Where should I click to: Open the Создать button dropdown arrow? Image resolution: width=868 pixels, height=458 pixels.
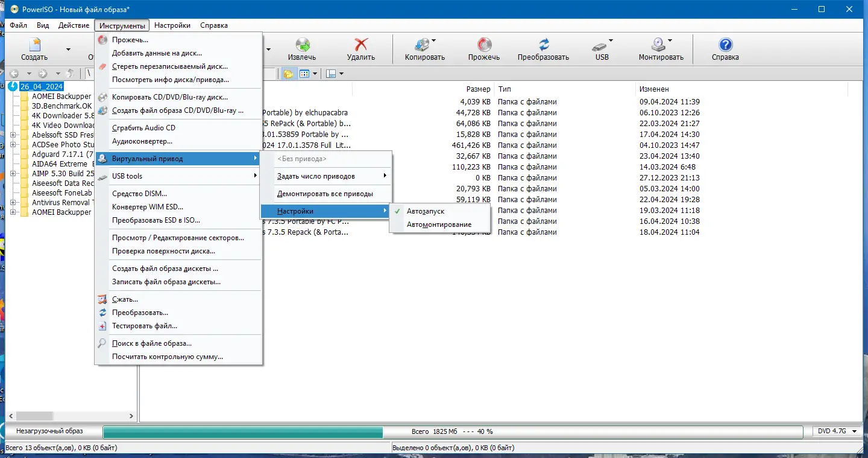[68, 49]
